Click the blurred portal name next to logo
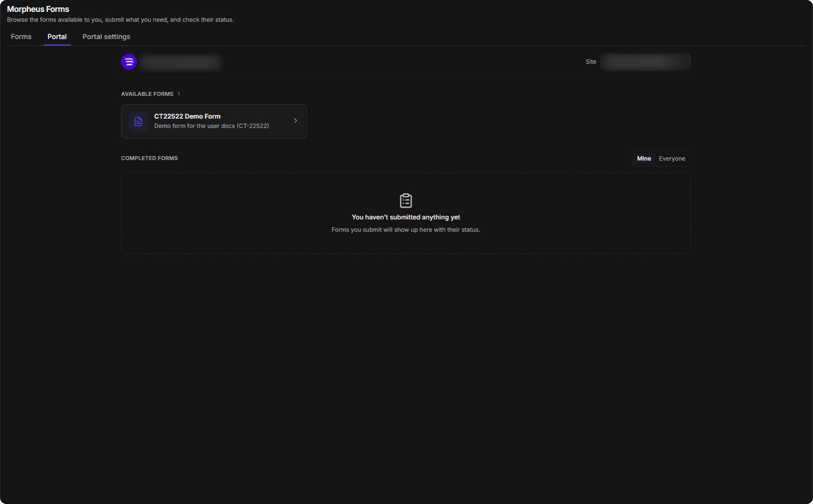Viewport: 813px width, 504px height. tap(181, 62)
